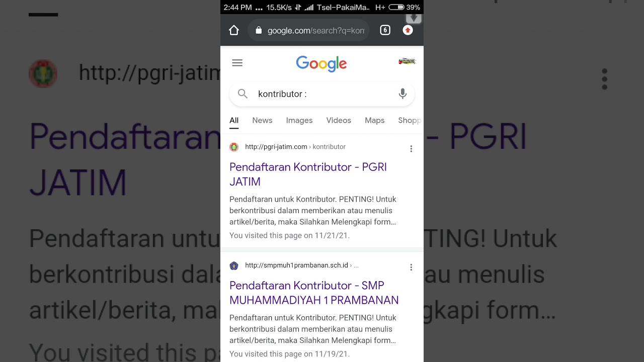Open the Google account profile picture
Image resolution: width=644 pixels, height=362 pixels.
[407, 62]
